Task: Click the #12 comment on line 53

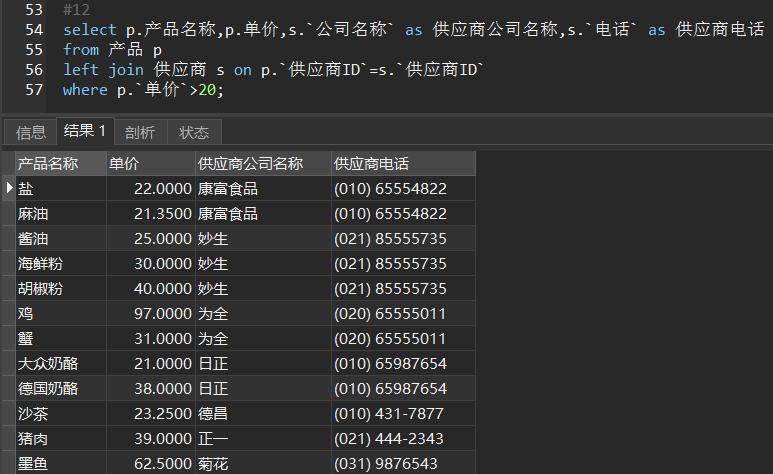Action: (76, 10)
